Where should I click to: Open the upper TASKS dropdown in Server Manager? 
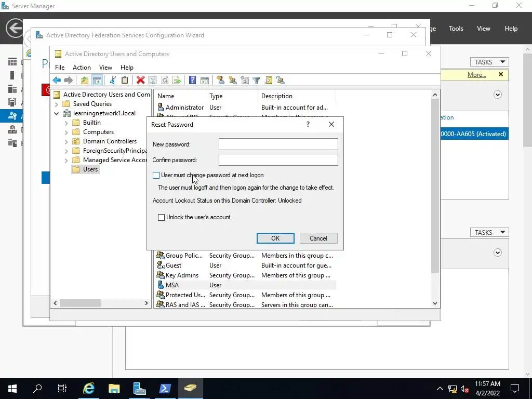click(489, 62)
